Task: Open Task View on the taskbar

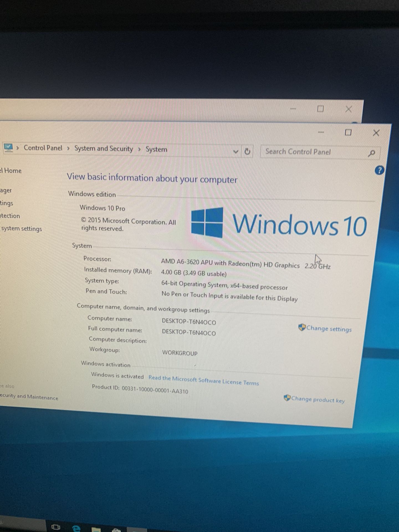Action: [x=56, y=527]
